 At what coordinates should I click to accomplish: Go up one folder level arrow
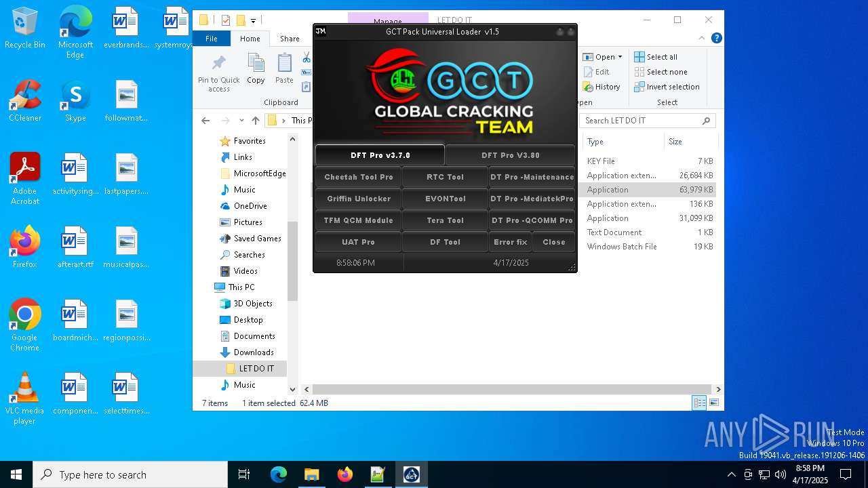pos(255,121)
